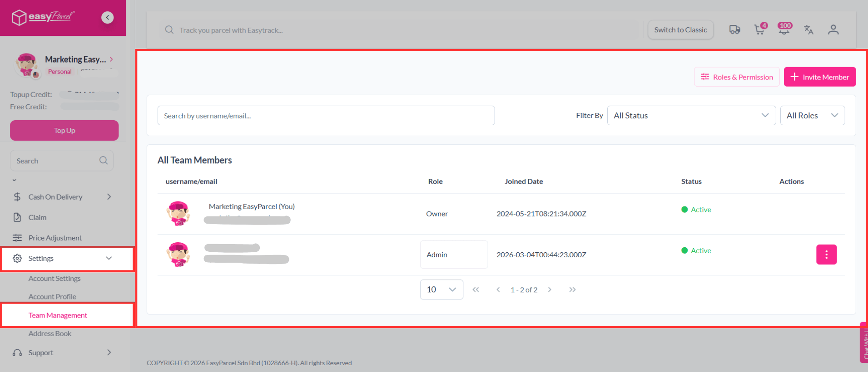Focus the search by username/email field
The height and width of the screenshot is (372, 868).
click(326, 116)
